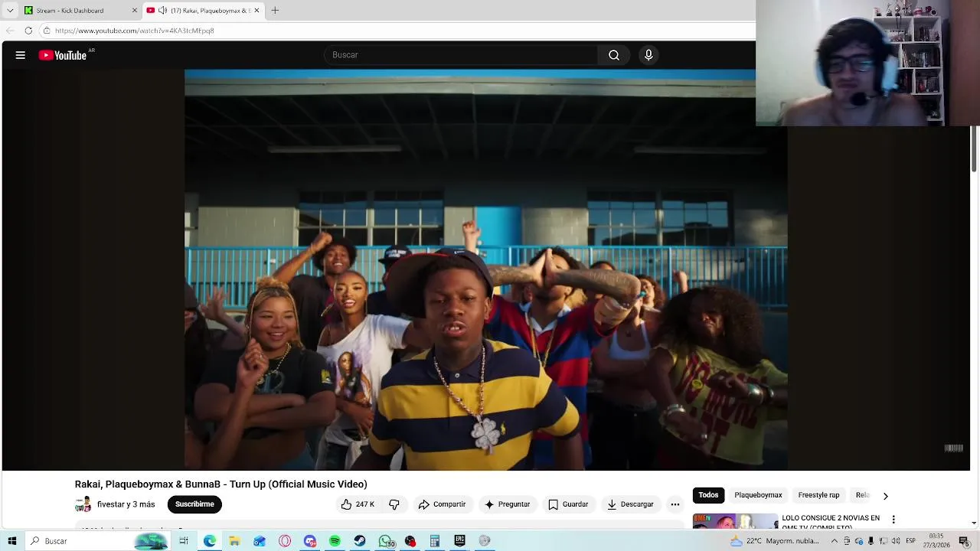The image size is (980, 551).
Task: Click the page vertical scrollbar
Action: point(974,149)
